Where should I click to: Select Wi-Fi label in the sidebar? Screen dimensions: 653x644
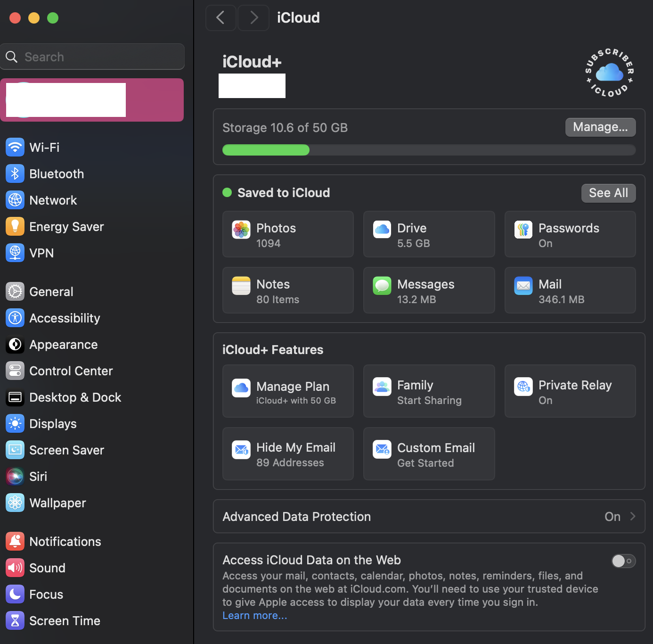[44, 147]
